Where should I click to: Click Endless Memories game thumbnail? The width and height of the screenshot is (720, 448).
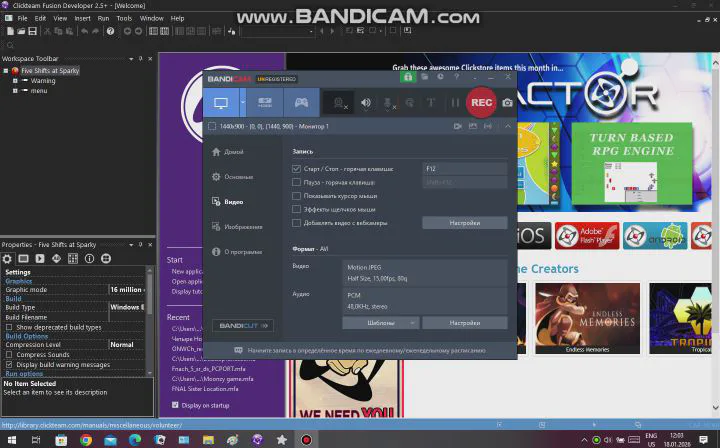point(587,318)
